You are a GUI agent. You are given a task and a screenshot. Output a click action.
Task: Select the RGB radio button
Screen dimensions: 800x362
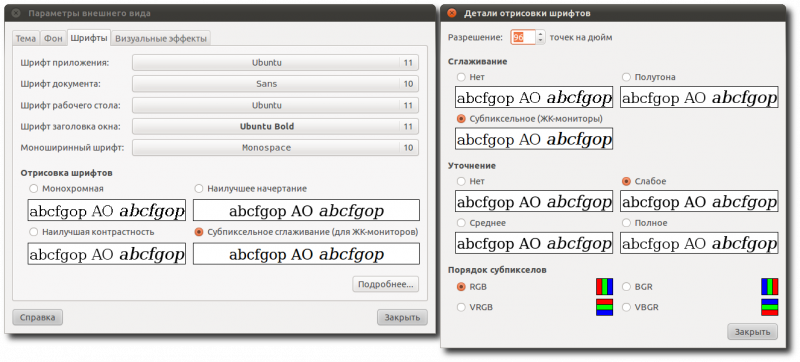461,287
